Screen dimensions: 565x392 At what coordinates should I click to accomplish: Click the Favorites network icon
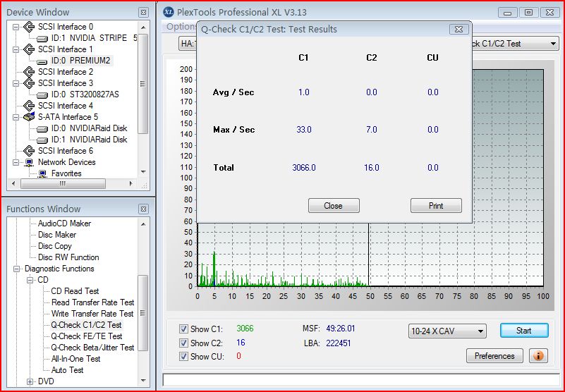tap(42, 173)
